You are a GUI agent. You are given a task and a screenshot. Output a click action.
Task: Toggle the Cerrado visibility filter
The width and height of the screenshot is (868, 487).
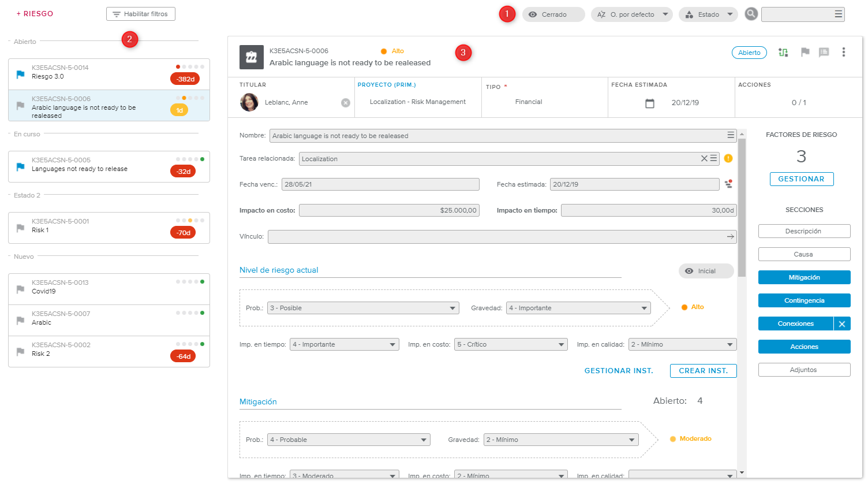pos(553,14)
